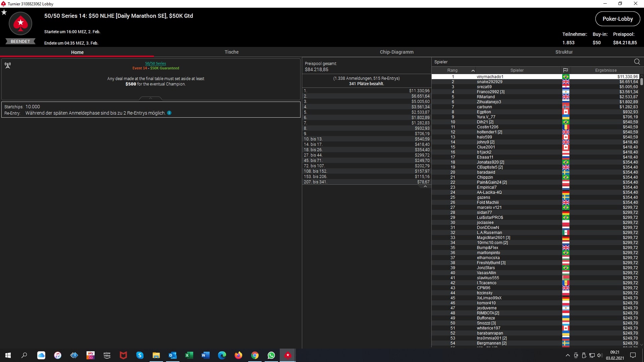The width and height of the screenshot is (644, 362).
Task: Show hidden system tray icons
Action: tap(568, 355)
